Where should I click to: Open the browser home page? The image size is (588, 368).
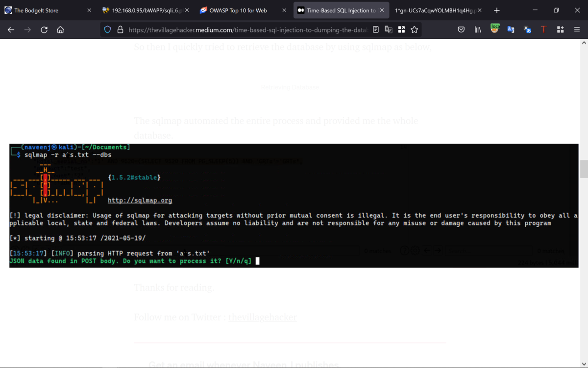pyautogui.click(x=60, y=30)
